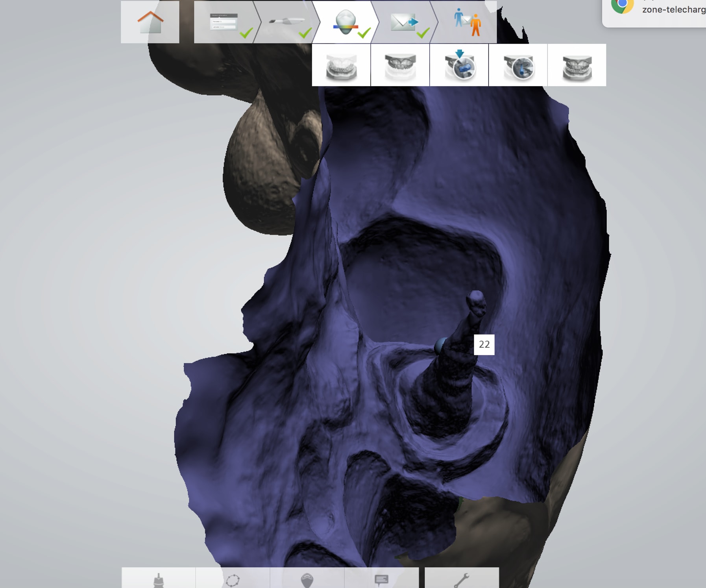Click the Chrome zone-telechargement notification
This screenshot has height=588, width=706.
click(x=673, y=10)
